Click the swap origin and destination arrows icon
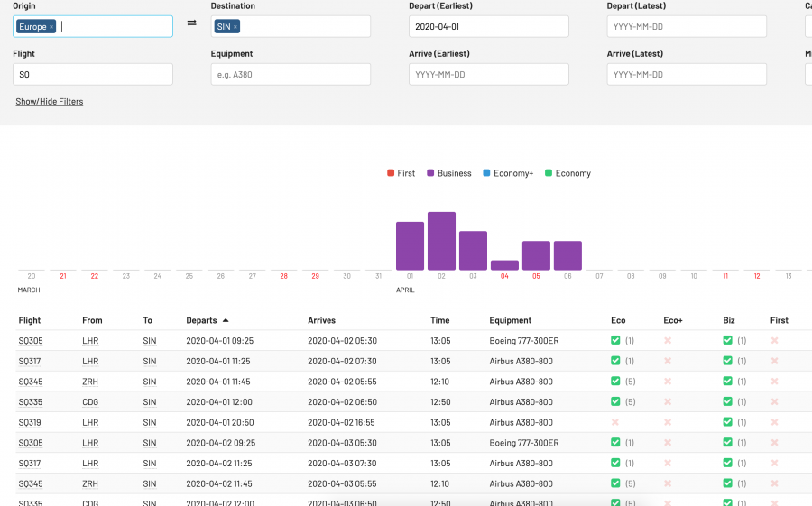The width and height of the screenshot is (812, 506). (x=191, y=23)
